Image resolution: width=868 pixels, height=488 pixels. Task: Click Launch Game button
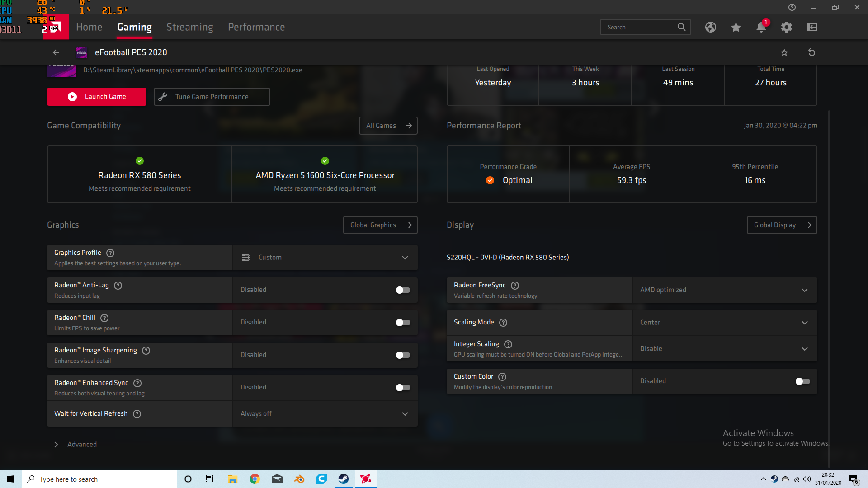[x=97, y=97]
